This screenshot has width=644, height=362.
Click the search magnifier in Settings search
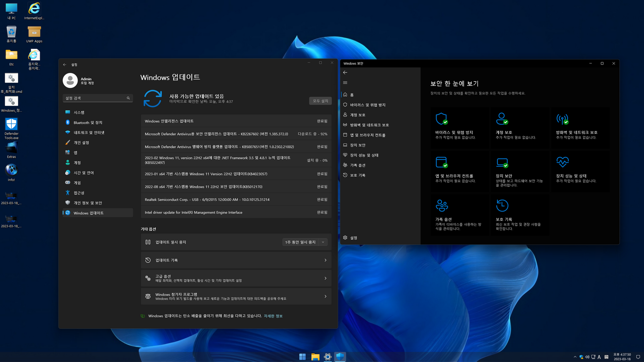128,98
